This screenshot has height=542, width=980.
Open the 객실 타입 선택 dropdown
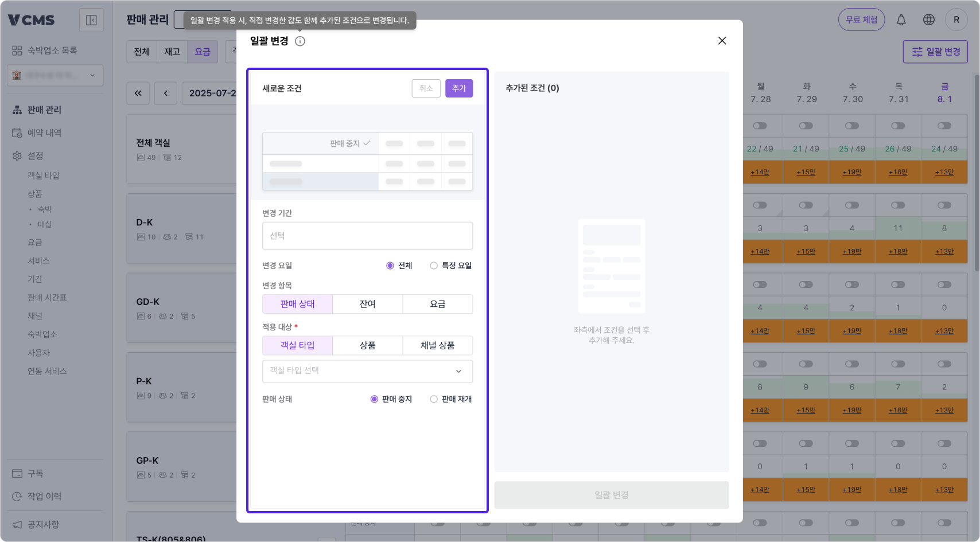[x=367, y=371]
